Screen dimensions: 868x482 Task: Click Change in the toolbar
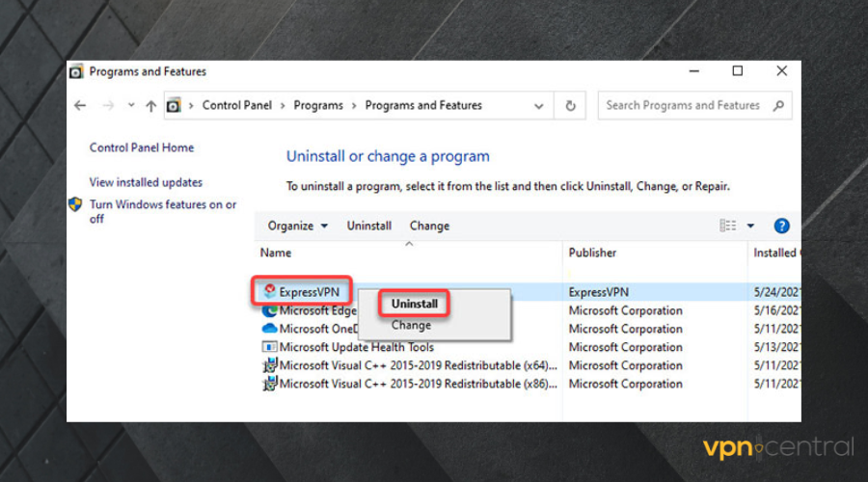(x=429, y=226)
